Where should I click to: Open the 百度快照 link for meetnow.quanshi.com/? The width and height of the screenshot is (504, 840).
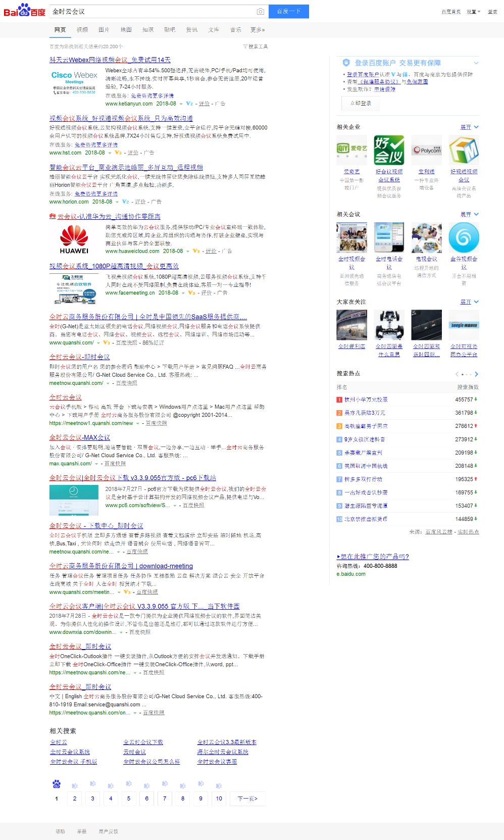click(127, 383)
